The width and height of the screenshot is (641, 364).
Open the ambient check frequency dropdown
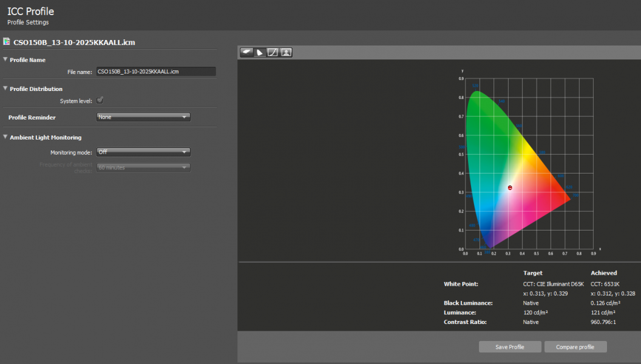coord(143,167)
